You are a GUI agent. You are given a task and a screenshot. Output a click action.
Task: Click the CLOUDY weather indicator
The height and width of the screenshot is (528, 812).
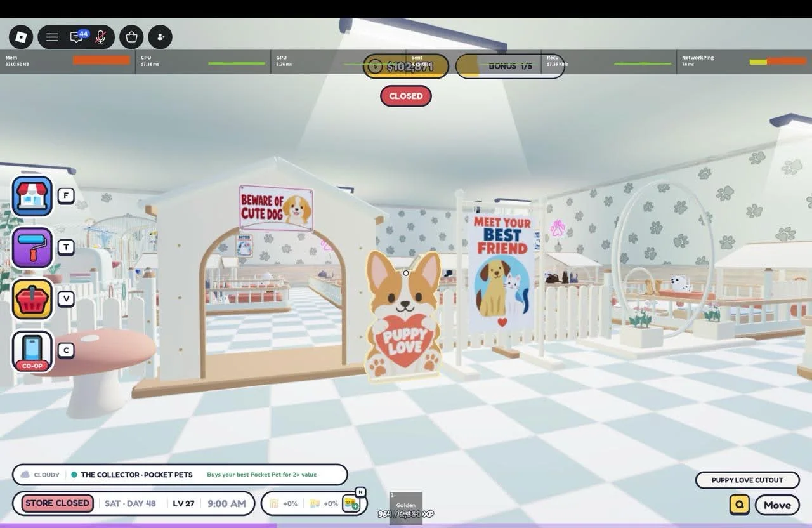pyautogui.click(x=41, y=475)
